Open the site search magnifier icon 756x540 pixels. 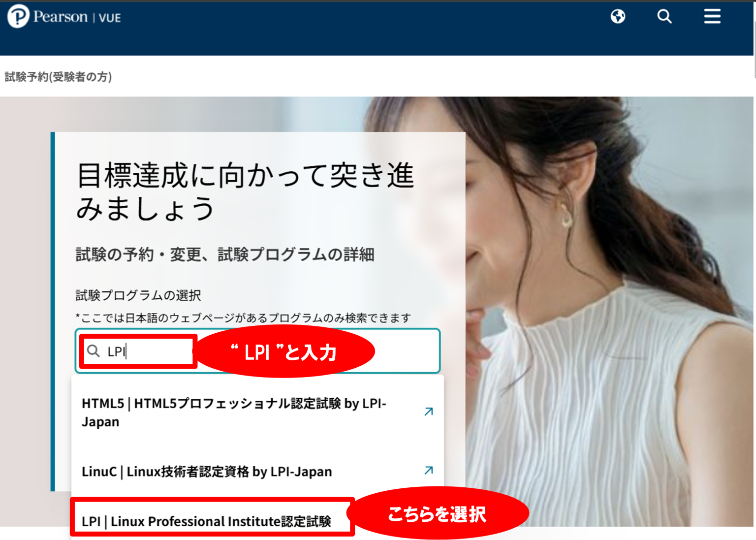pyautogui.click(x=664, y=16)
